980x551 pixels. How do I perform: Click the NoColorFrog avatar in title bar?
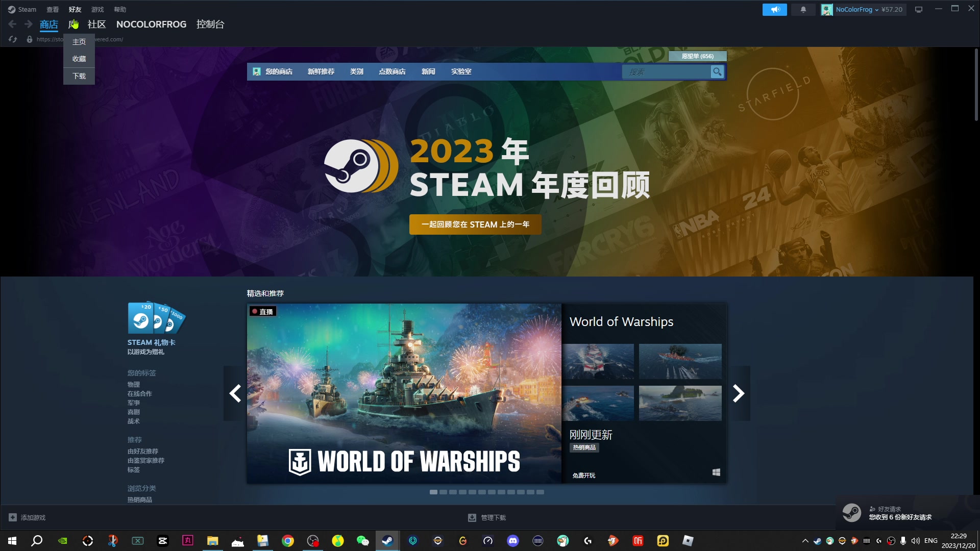[827, 9]
